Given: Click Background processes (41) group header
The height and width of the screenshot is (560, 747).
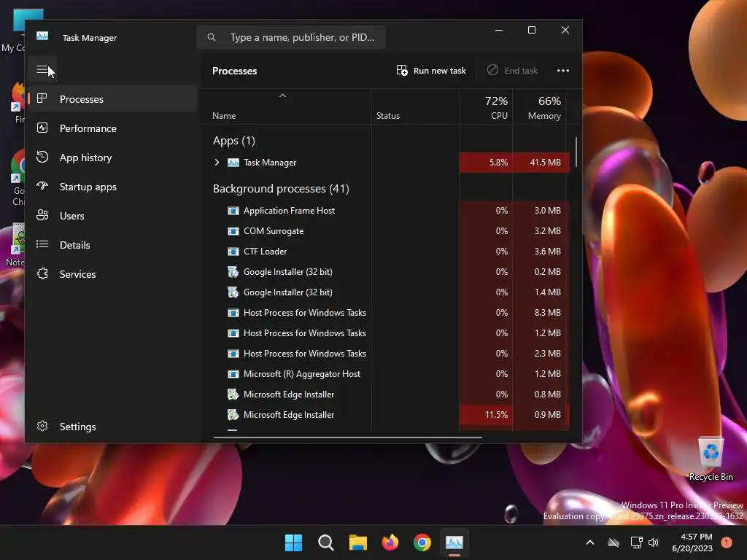Looking at the screenshot, I should (281, 189).
